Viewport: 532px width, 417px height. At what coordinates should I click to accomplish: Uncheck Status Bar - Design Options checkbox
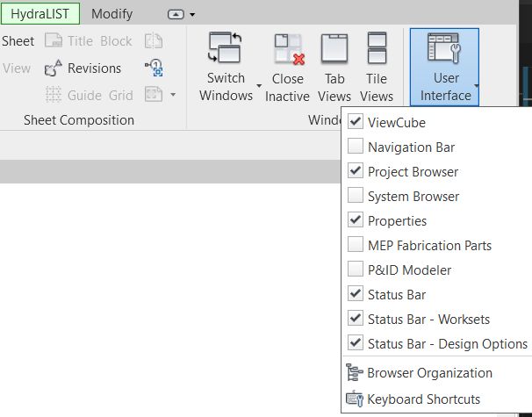(356, 342)
